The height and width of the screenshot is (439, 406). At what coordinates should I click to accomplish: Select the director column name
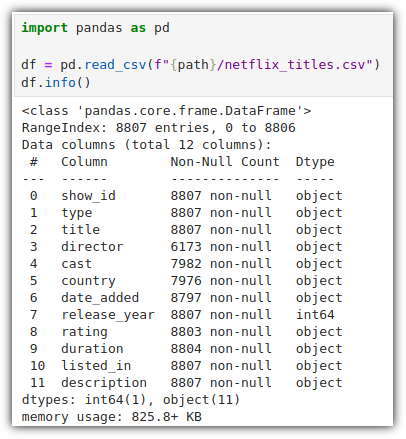92,247
